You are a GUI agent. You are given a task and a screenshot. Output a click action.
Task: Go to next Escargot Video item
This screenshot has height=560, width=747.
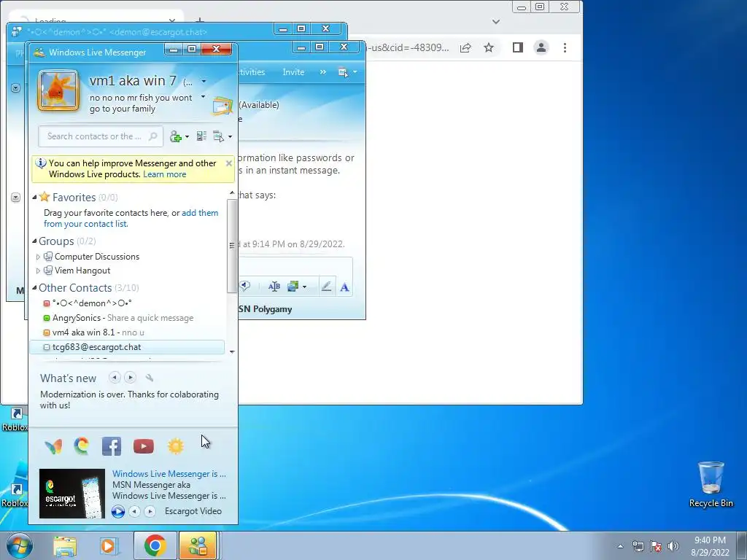coord(150,511)
